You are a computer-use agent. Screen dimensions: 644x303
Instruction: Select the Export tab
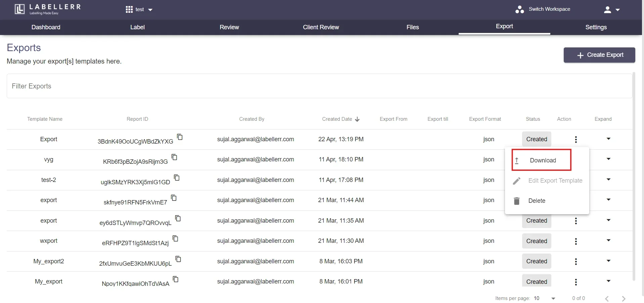click(504, 27)
